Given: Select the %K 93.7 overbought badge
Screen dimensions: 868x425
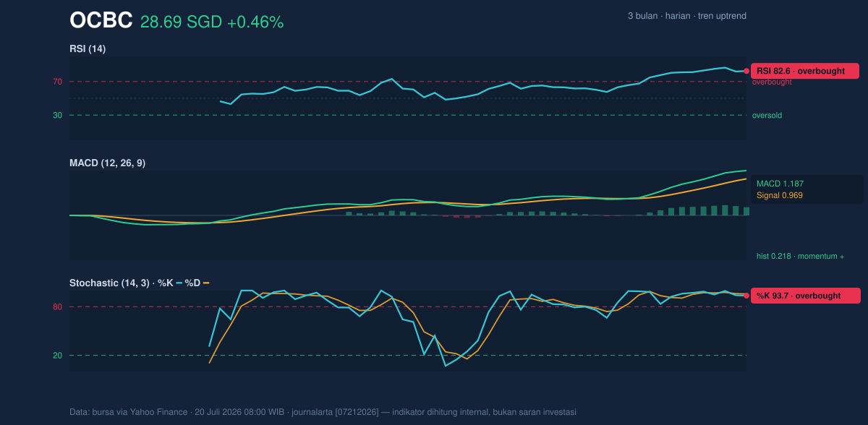Looking at the screenshot, I should tap(806, 296).
